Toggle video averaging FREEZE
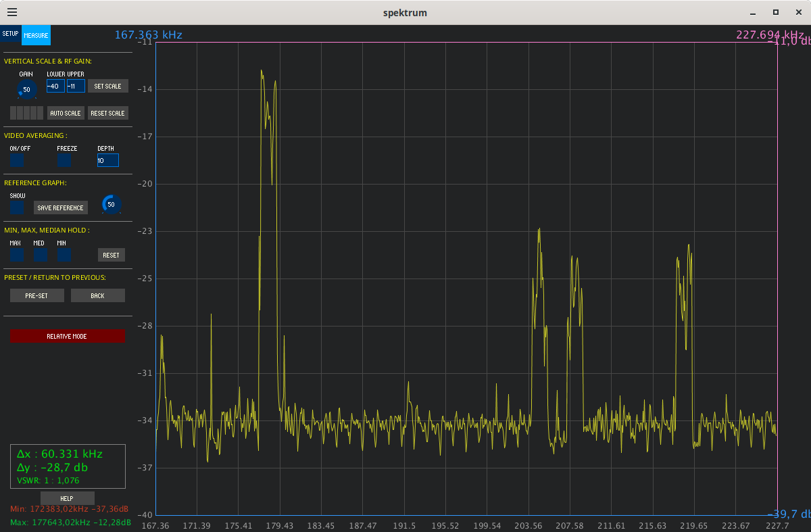 pos(64,160)
